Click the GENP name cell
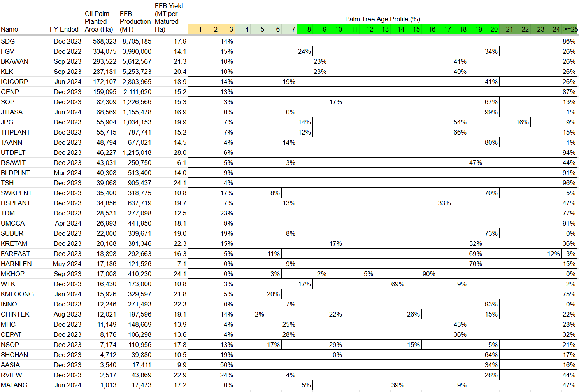 pyautogui.click(x=24, y=92)
